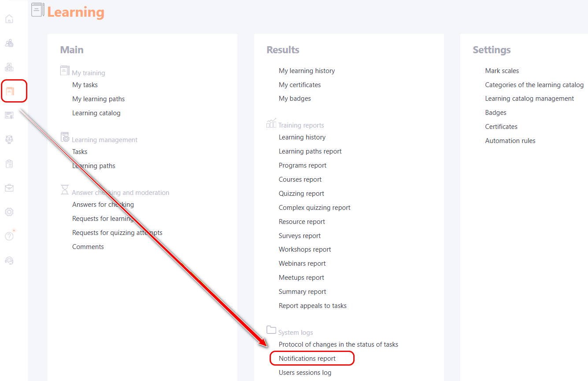
Task: Open Notifications report link
Action: 307,359
